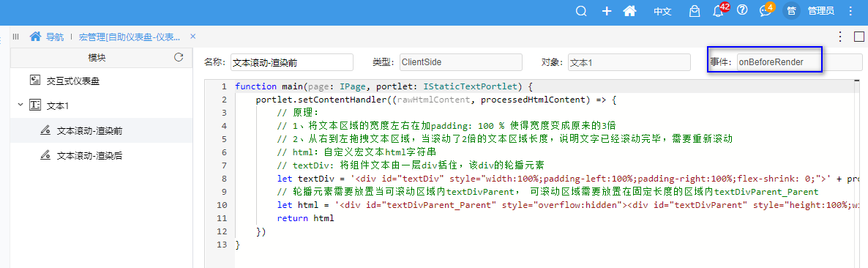The image size is (868, 268).
Task: Close the 宏管理 tab
Action: click(x=193, y=37)
